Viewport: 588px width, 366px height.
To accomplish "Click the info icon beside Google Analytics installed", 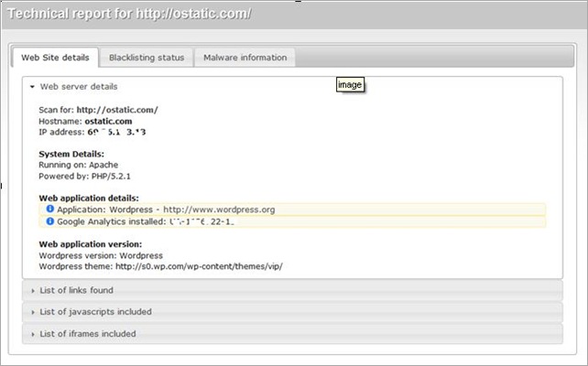I will pos(49,221).
